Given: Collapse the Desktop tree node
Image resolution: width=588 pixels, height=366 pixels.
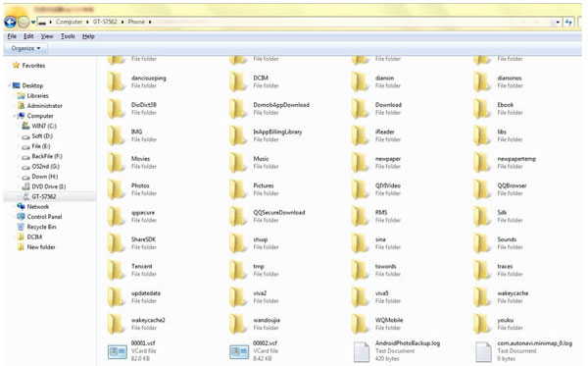Looking at the screenshot, I should (10, 85).
